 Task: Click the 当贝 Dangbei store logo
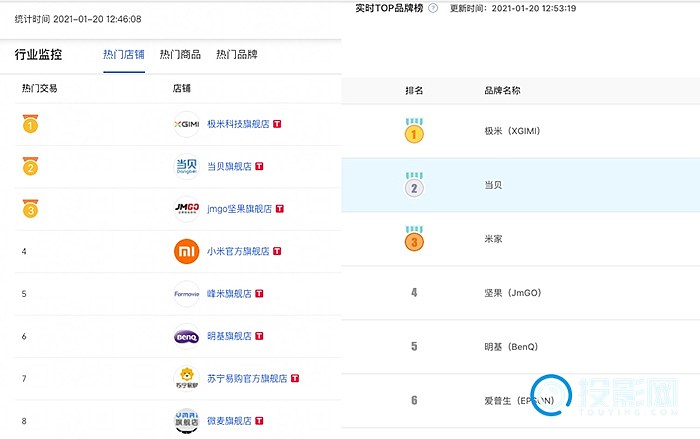187,167
